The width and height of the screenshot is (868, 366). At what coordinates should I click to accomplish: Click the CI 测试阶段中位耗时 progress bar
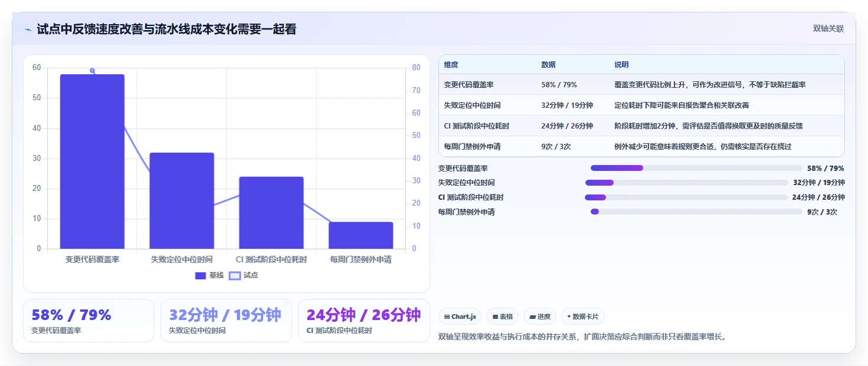tap(686, 197)
